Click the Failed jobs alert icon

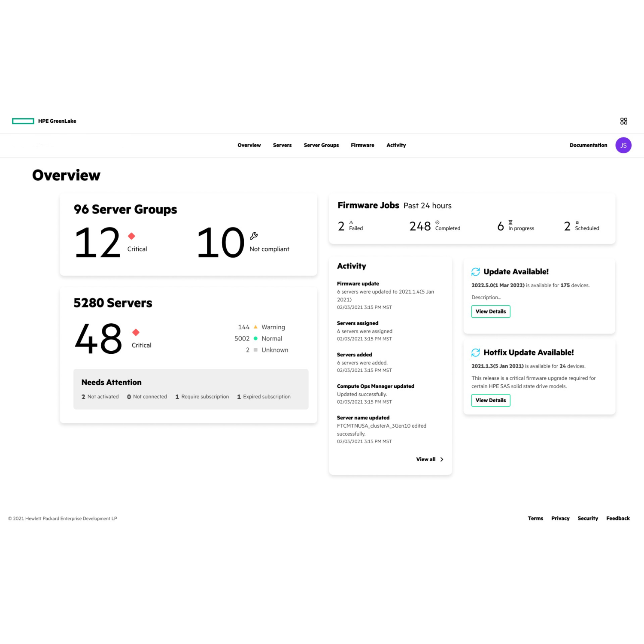pyautogui.click(x=351, y=222)
